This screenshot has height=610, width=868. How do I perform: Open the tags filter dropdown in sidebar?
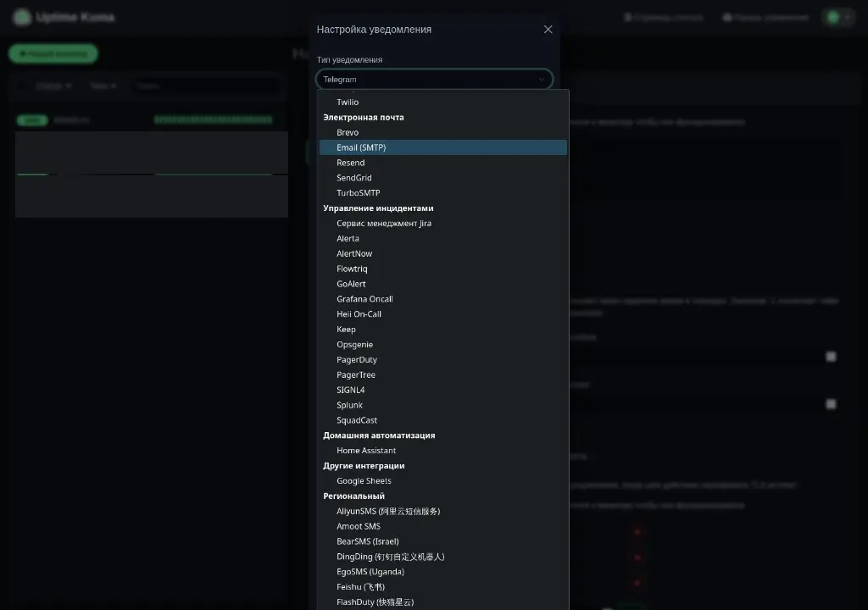103,86
